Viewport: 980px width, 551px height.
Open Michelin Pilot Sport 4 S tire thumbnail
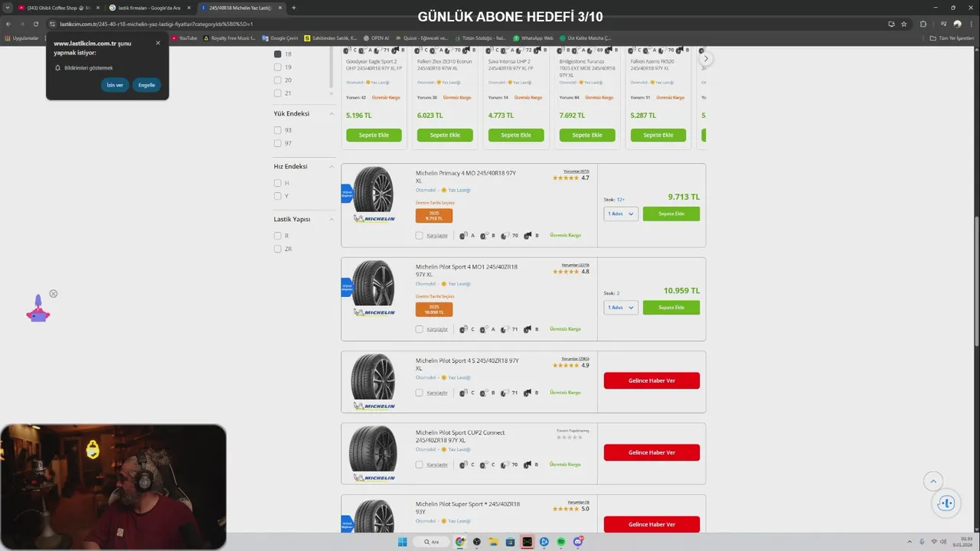click(373, 377)
